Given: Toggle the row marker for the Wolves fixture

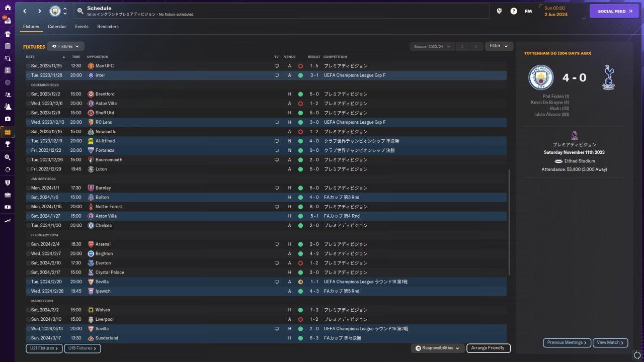Looking at the screenshot, I should pyautogui.click(x=28, y=310).
